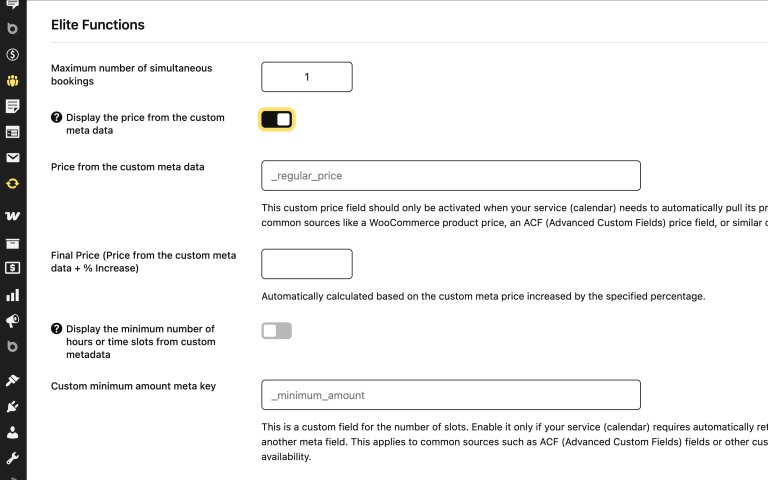This screenshot has width=768, height=480.
Task: Open the bar chart Analytics icon
Action: tap(13, 295)
